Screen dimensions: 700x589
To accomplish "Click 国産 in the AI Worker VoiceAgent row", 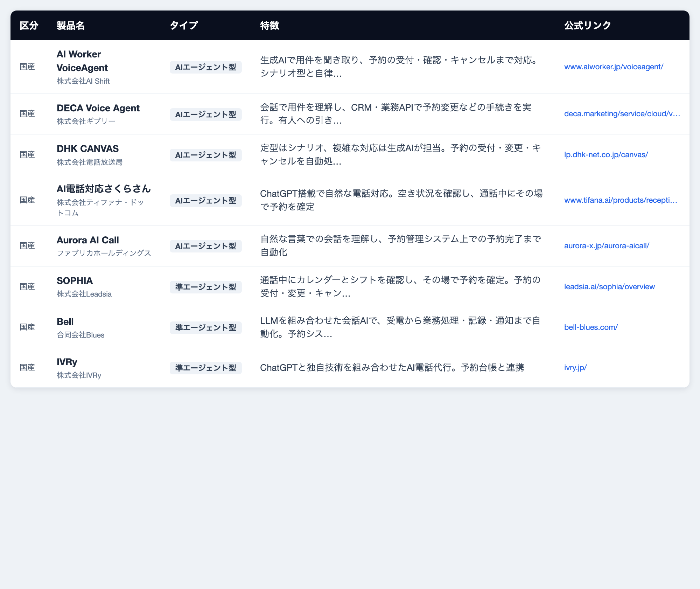I will [x=27, y=67].
